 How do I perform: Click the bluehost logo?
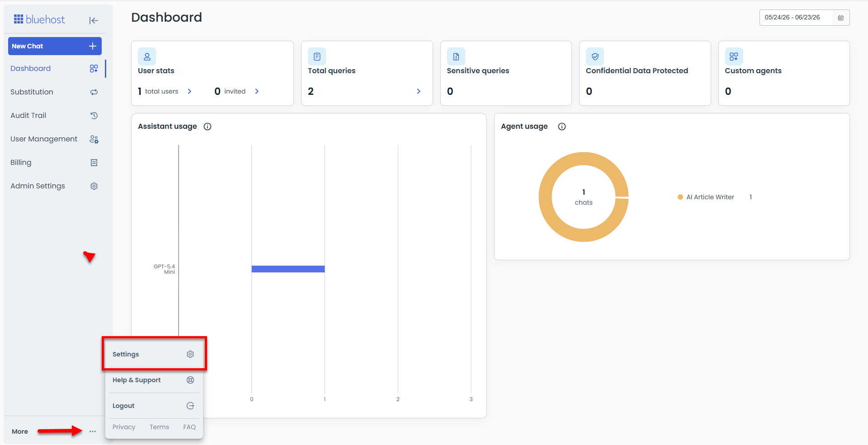39,19
